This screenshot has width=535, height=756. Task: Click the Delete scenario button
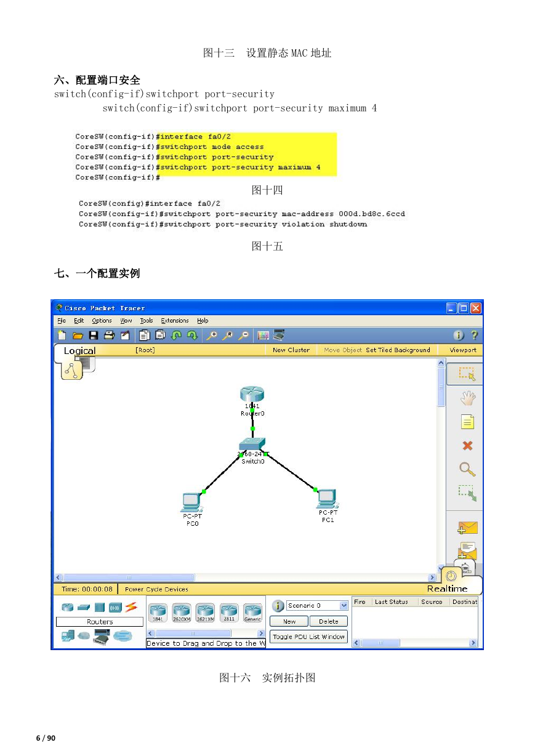[x=329, y=622]
